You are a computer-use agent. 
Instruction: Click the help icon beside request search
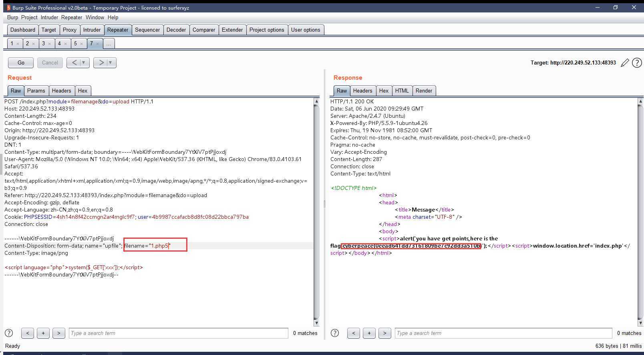tap(9, 333)
